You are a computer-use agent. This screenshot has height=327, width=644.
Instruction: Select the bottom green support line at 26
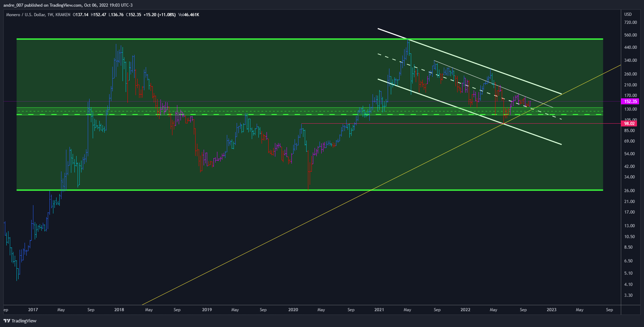tap(310, 190)
